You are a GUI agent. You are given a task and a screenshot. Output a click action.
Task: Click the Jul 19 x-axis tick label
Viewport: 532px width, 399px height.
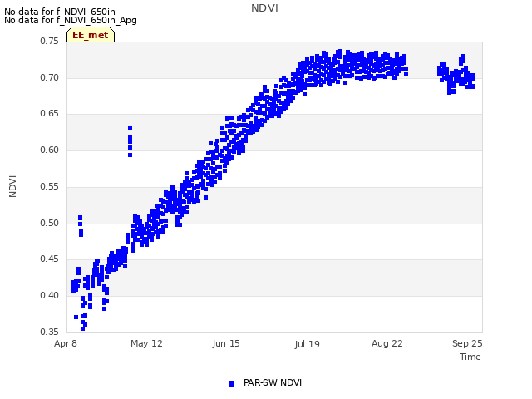pos(307,344)
